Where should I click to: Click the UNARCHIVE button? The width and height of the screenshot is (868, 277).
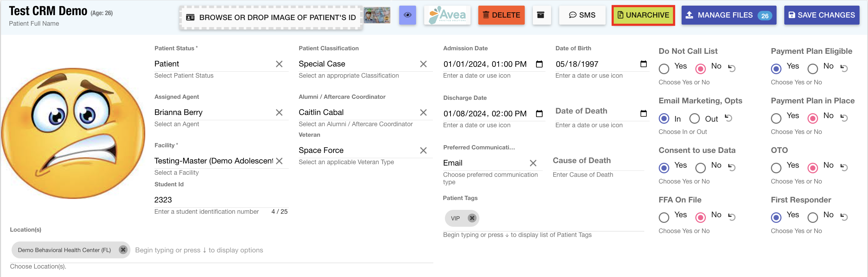643,15
